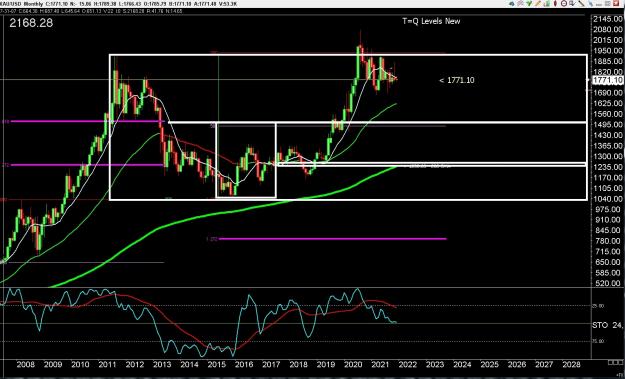Click the chart scroll buttons above the 2028 label
This screenshot has width=625, height=379.
[615, 362]
